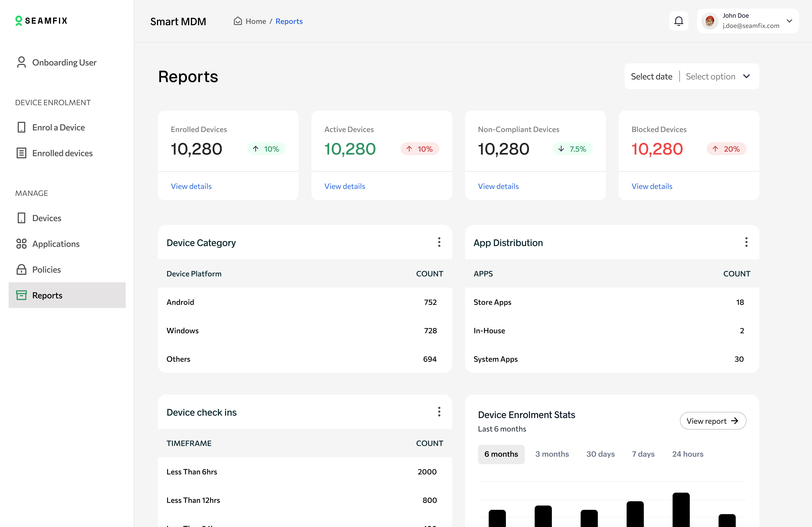
Task: Open Device check ins kebab menu
Action: coord(439,412)
